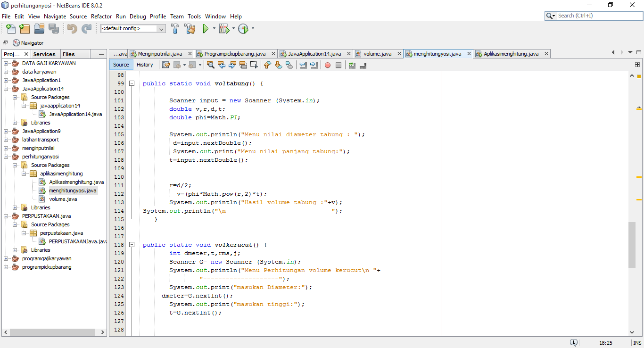Open the Refactor menu
Screen dimensions: 644x348
101,16
